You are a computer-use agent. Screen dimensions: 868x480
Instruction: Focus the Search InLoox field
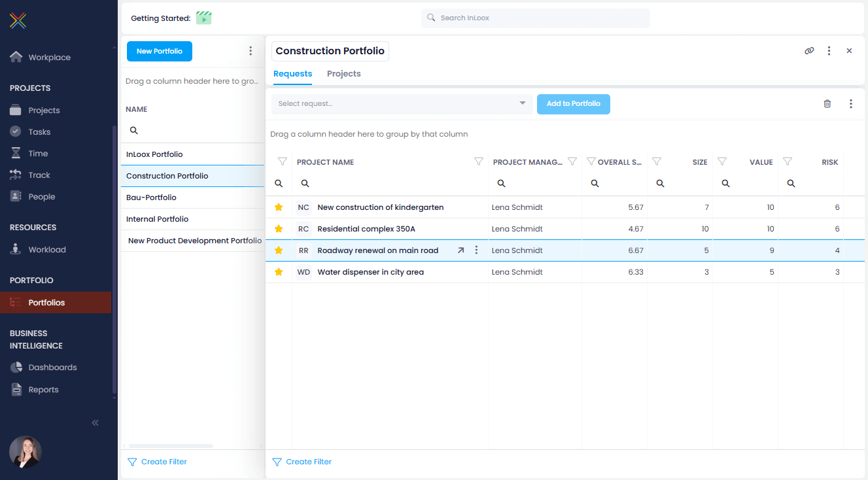(x=536, y=18)
